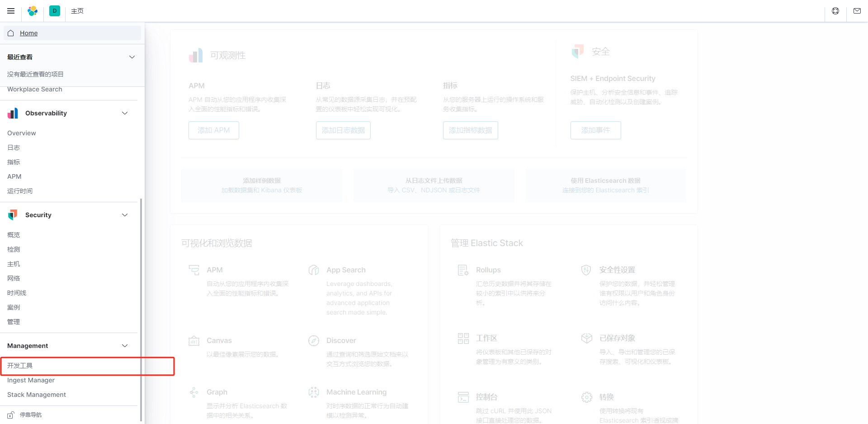Open Observability Overview
868x424 pixels.
[22, 133]
